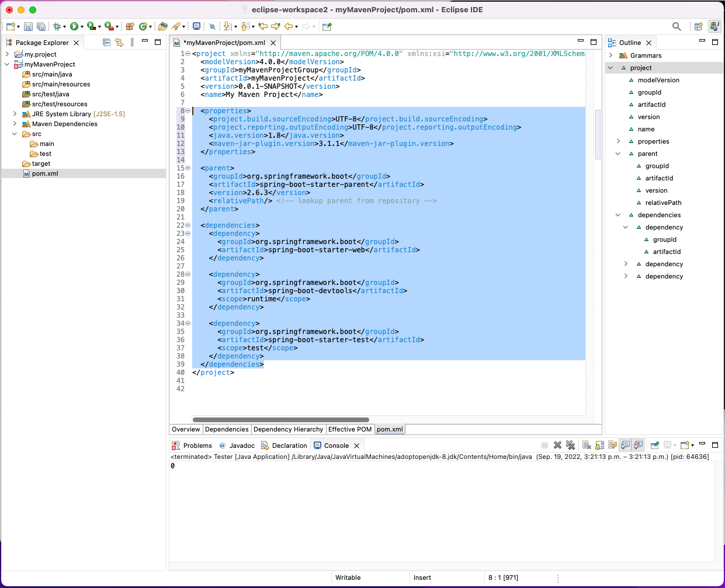Create a new Java class via toolbar
This screenshot has width=725, height=588.
(143, 26)
